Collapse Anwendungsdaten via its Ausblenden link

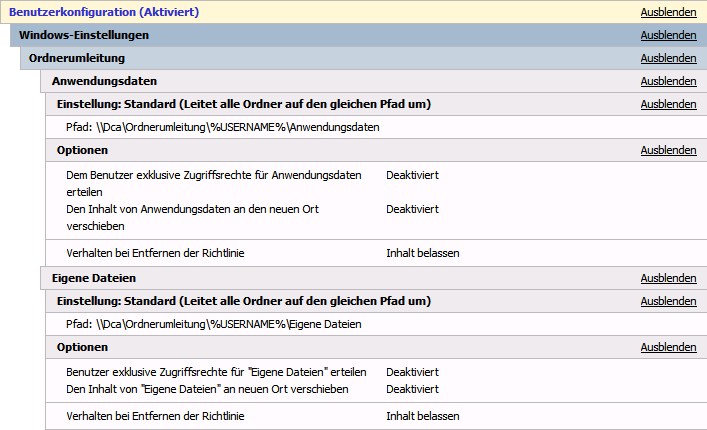[x=668, y=81]
